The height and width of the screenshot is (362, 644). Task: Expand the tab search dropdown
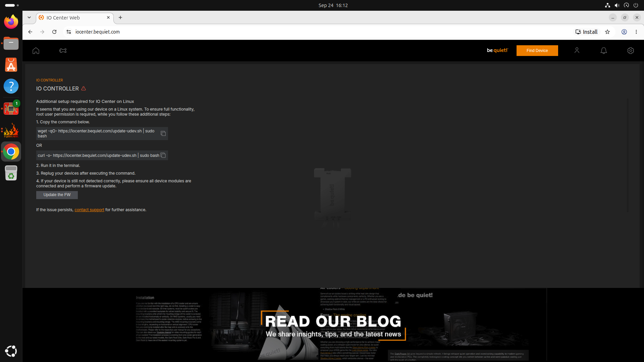[29, 17]
